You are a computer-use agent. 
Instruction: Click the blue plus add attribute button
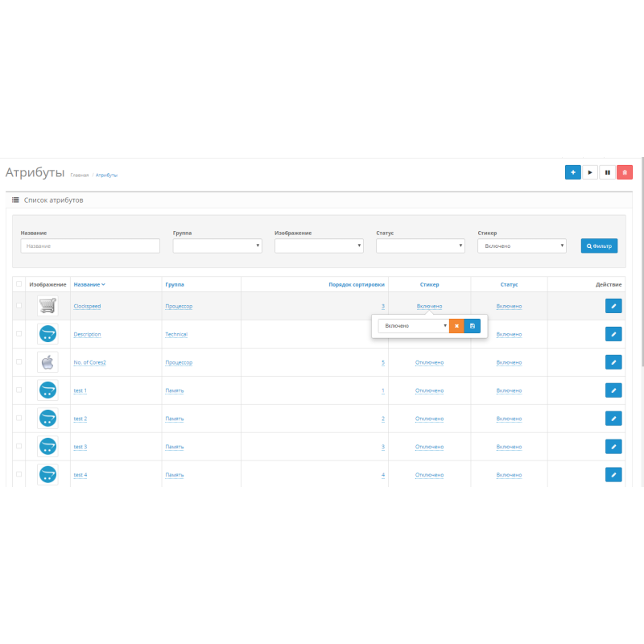[x=572, y=172]
